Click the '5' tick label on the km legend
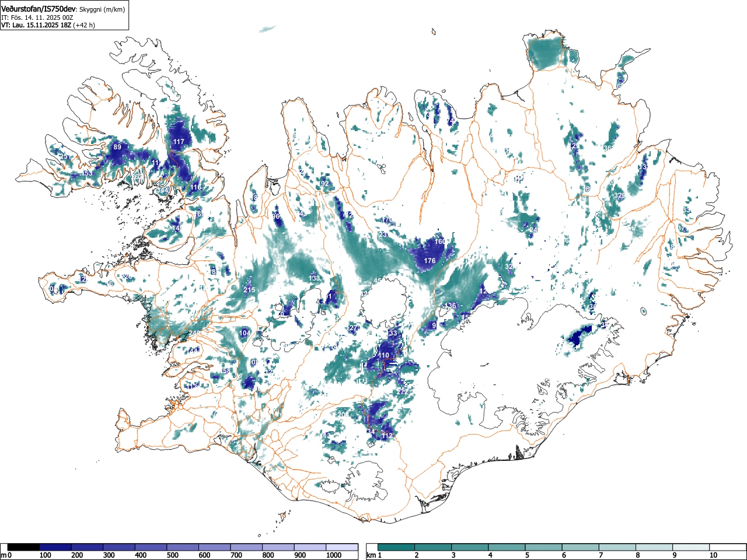747x560 pixels. coord(527,555)
